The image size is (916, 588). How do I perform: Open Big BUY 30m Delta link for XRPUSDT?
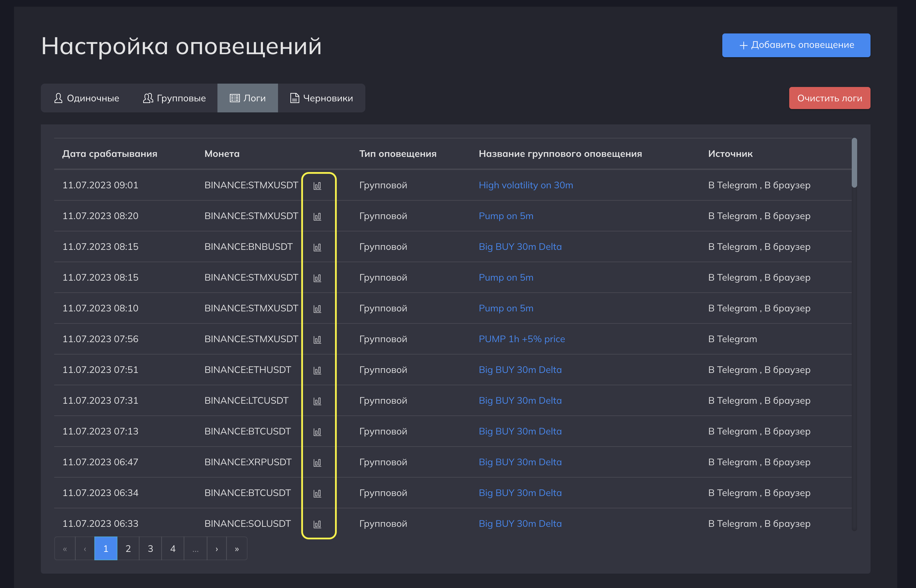[x=520, y=462]
